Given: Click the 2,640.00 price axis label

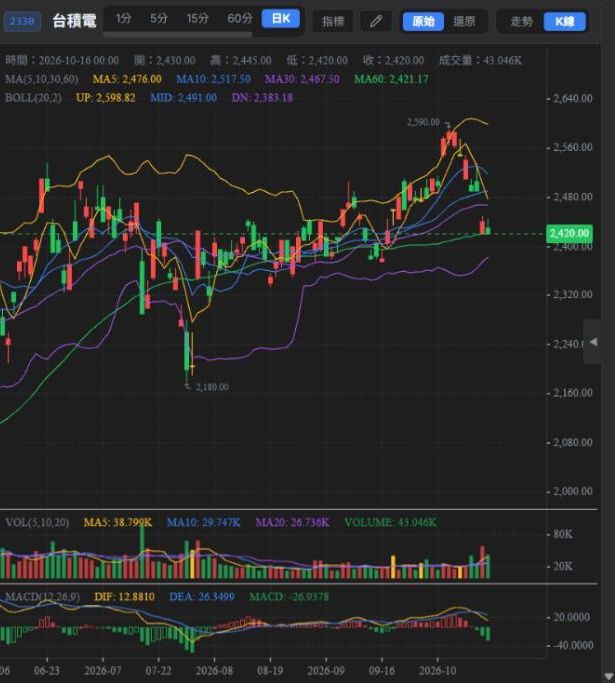Looking at the screenshot, I should pos(573,98).
